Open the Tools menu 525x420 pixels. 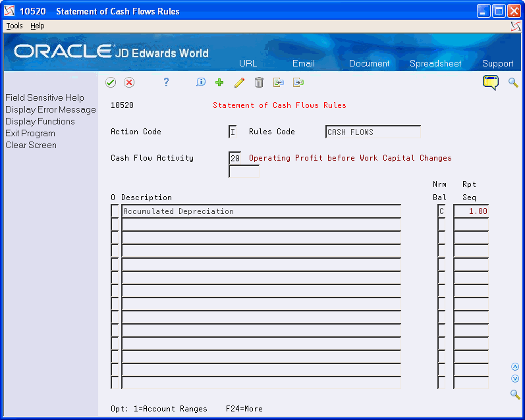(14, 26)
